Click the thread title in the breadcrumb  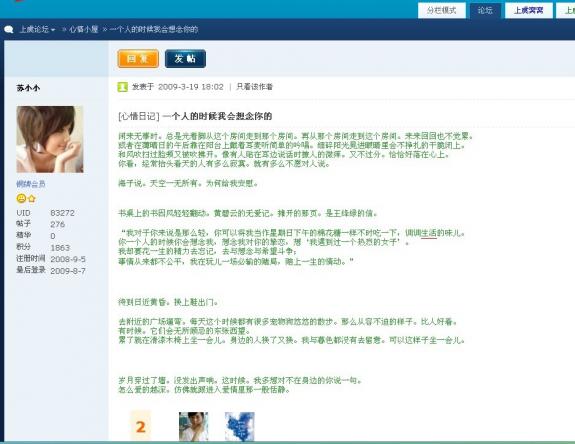point(154,29)
